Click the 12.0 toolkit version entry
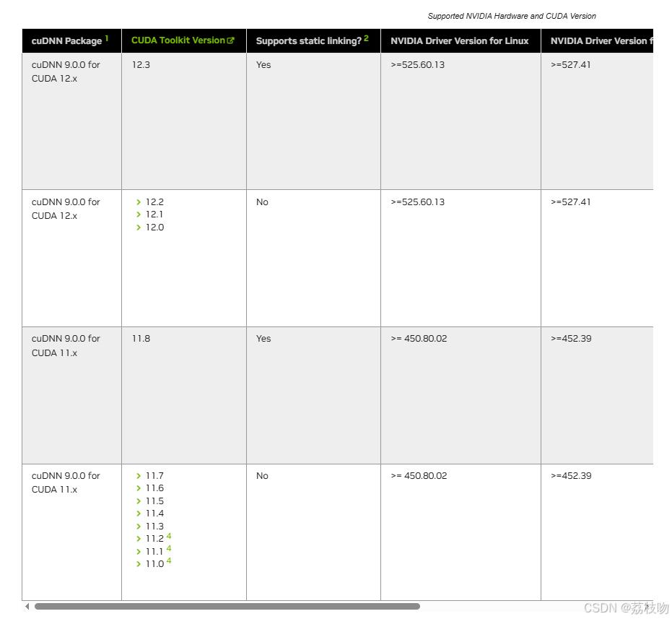672x619 pixels. coord(154,228)
